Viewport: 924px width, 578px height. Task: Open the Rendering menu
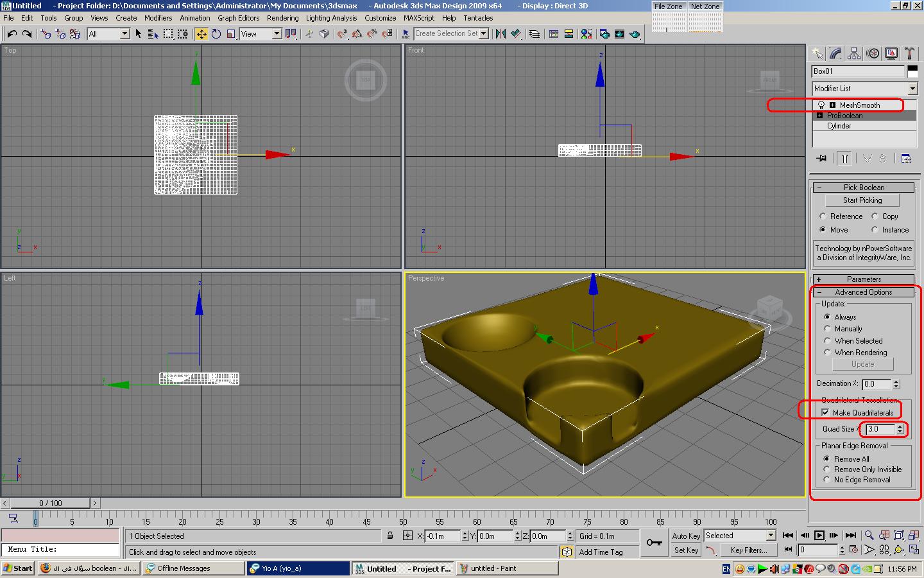[282, 18]
